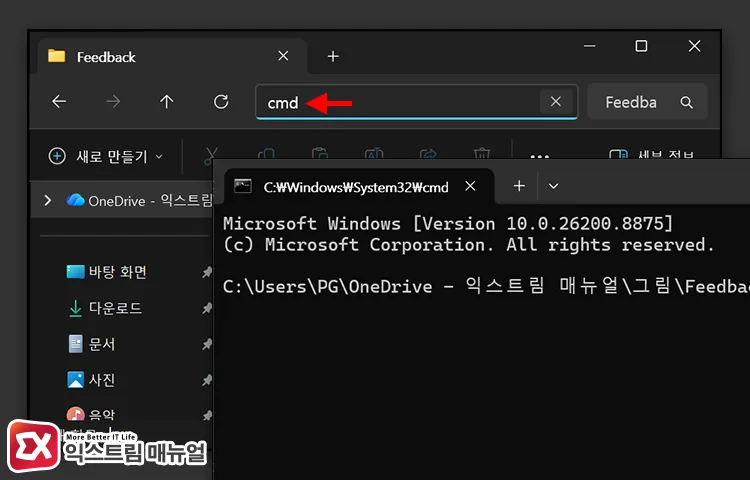
Task: Open the 새로 만들기 menu
Action: point(106,156)
